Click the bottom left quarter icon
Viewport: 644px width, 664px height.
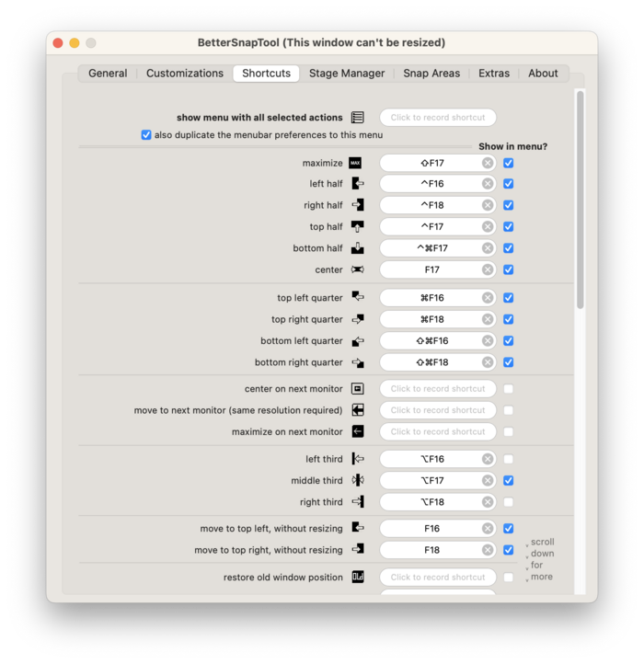pos(358,341)
